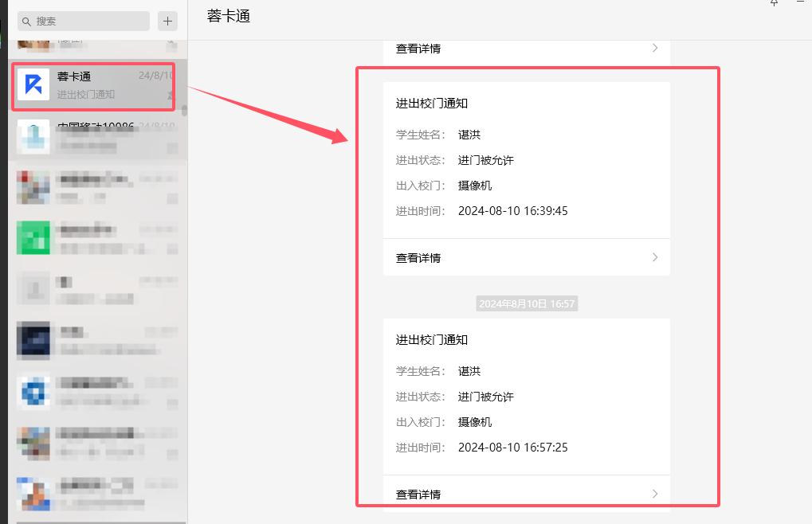Click the dark navy avatar in chat list
The height and width of the screenshot is (524, 812).
(33, 341)
